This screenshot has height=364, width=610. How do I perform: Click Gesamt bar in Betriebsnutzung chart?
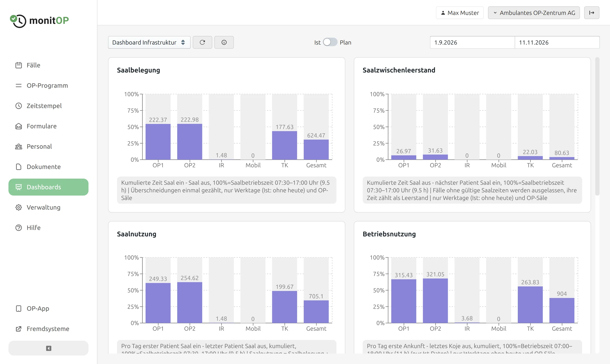click(562, 311)
